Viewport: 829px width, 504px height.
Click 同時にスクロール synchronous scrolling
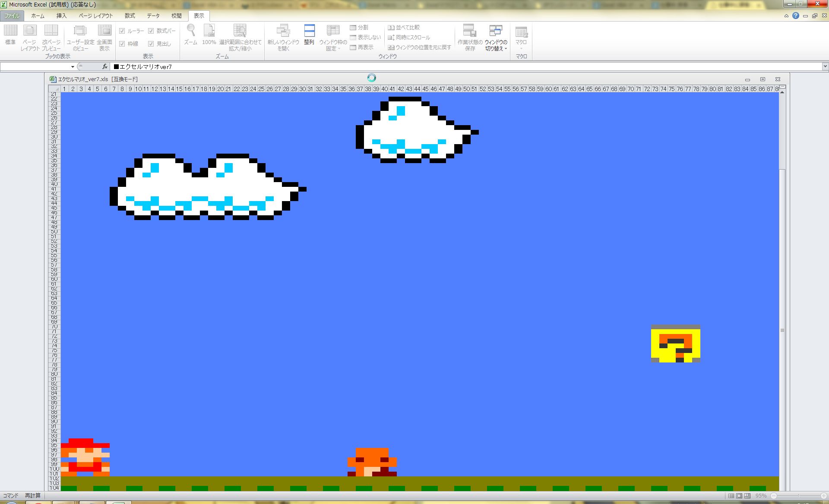409,37
